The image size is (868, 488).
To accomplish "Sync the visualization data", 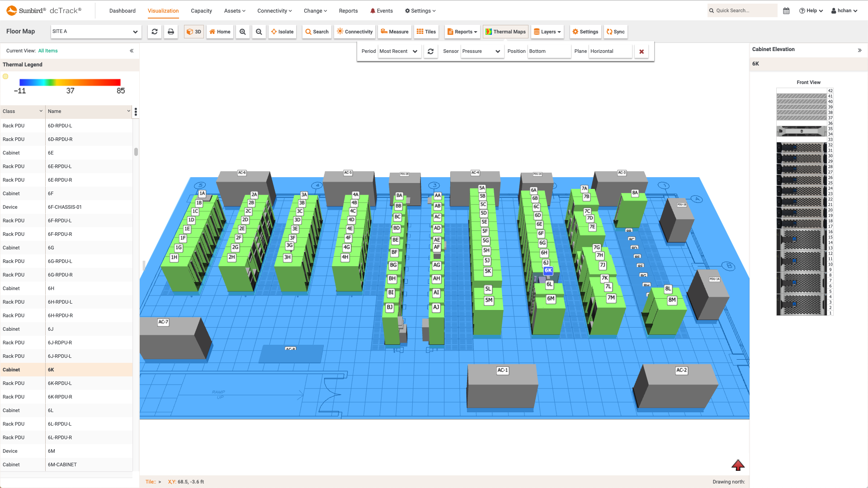I will tap(615, 32).
